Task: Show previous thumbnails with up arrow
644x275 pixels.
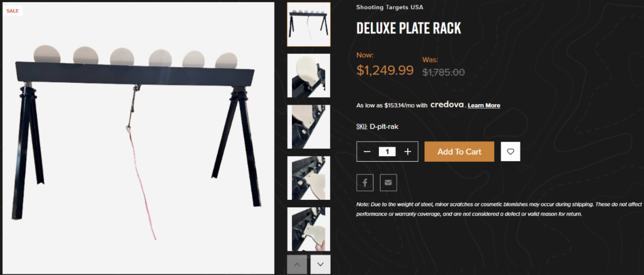Action: (x=297, y=264)
